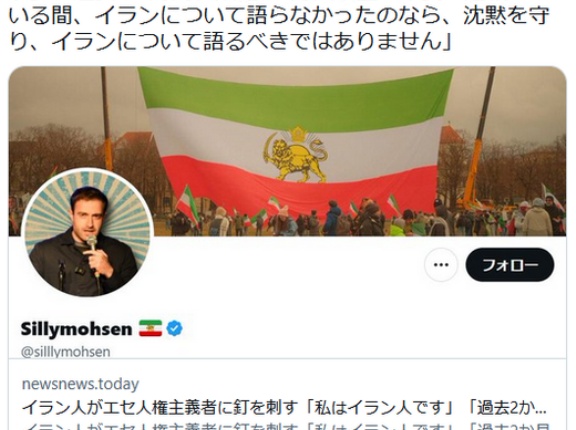Click the Iran flag emoji beside Sillymohsen
The width and height of the screenshot is (576, 430).
(150, 328)
